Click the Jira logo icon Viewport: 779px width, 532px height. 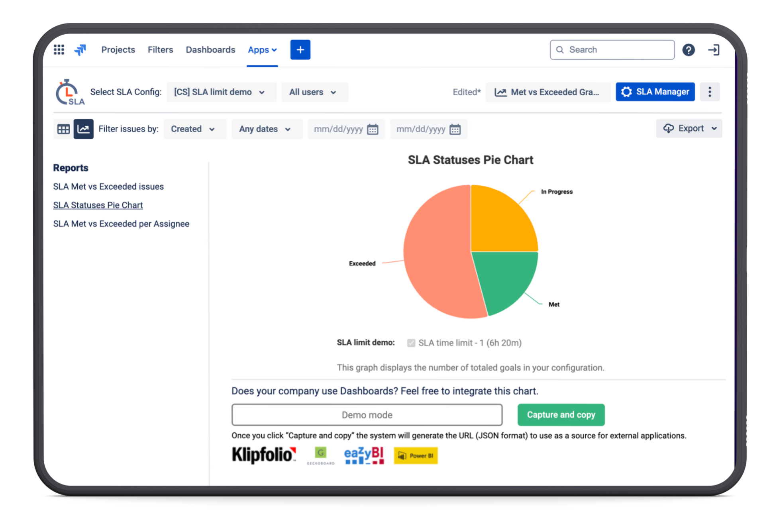pos(80,49)
